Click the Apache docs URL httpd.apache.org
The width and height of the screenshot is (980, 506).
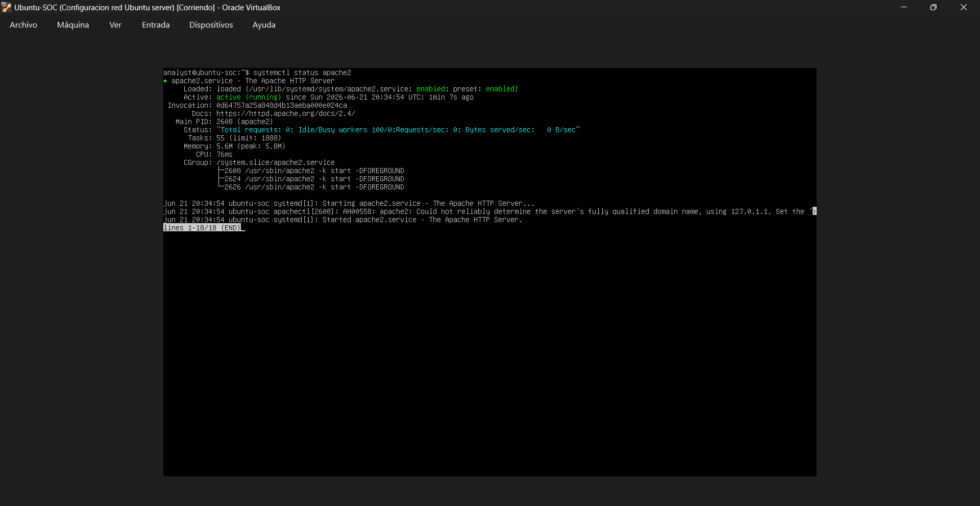[286, 113]
